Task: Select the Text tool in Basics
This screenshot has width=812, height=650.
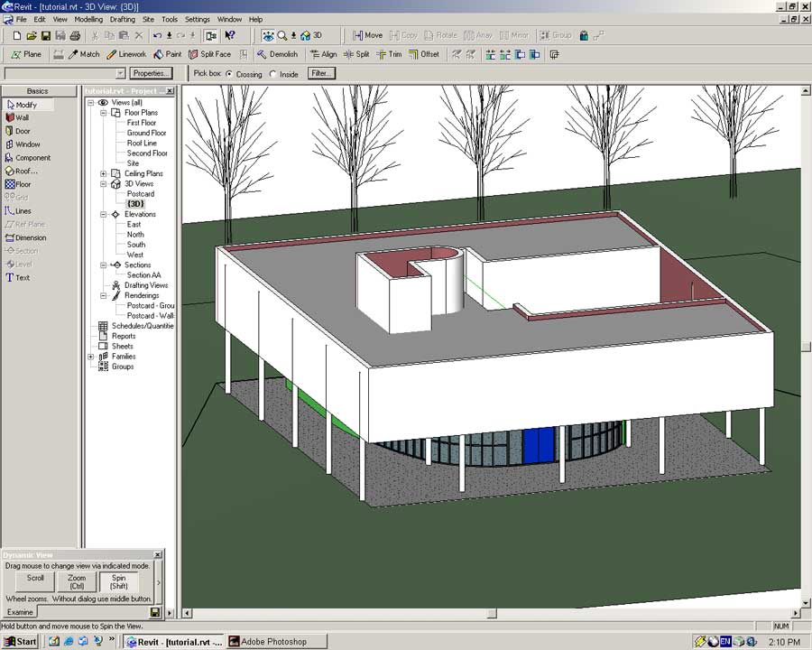Action: coord(18,278)
